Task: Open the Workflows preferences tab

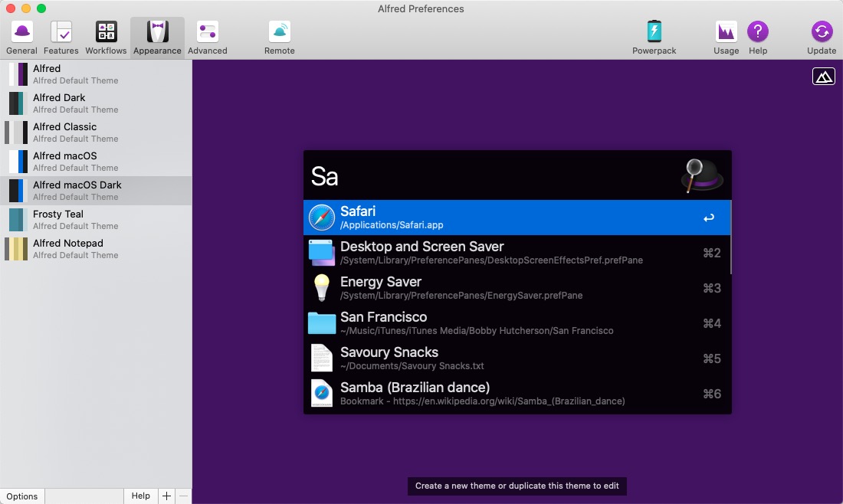Action: coord(106,38)
